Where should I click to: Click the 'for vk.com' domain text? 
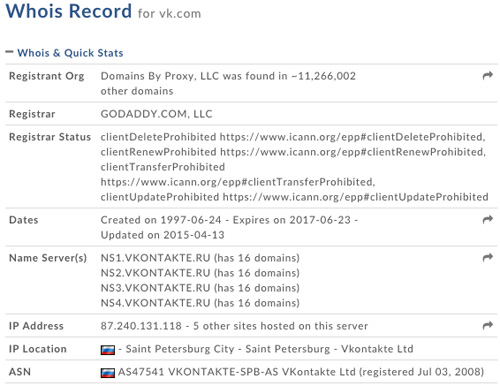(x=169, y=14)
